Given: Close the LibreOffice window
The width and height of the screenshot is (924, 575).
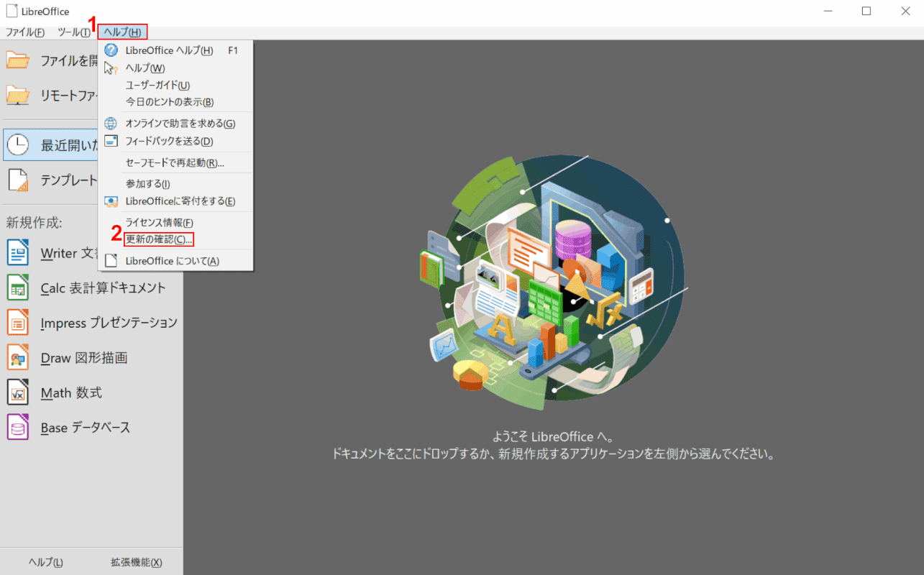Looking at the screenshot, I should [x=905, y=11].
